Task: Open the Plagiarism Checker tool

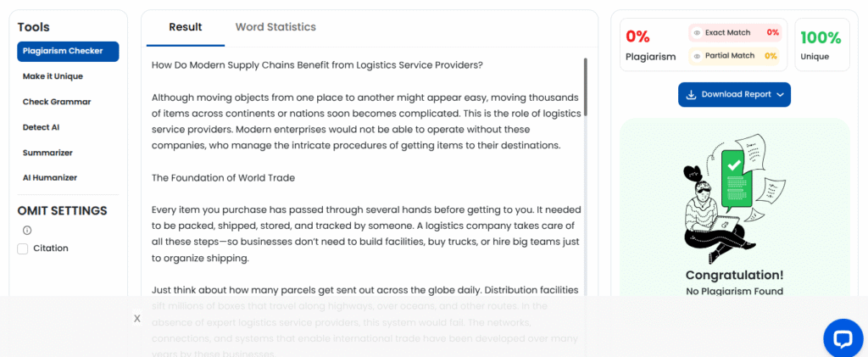Action: coord(68,51)
